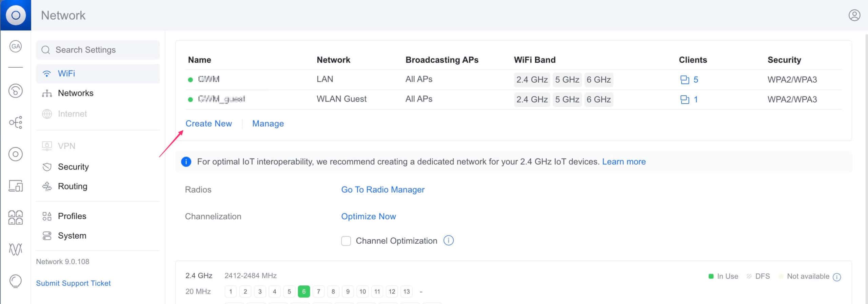Open the UniFi devices circle icon
The image size is (868, 304).
click(x=16, y=154)
